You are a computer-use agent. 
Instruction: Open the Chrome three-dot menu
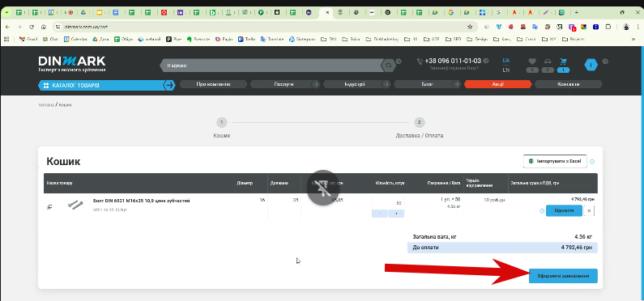point(638,27)
